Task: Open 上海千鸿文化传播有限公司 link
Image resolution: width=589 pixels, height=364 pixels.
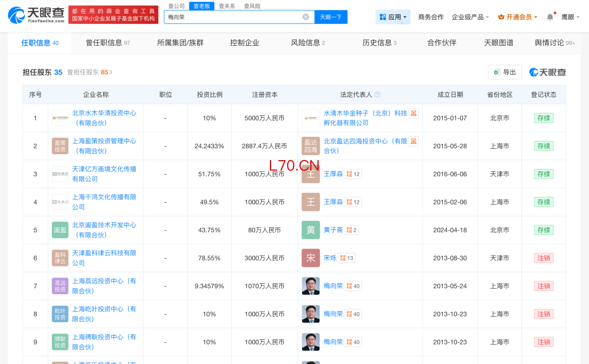Action: pos(104,202)
